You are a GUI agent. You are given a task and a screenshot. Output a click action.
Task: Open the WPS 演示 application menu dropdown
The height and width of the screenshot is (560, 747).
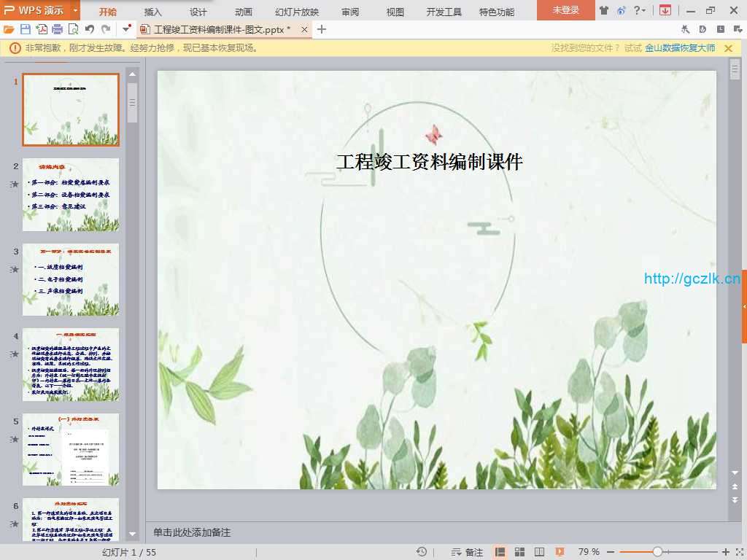coord(76,10)
